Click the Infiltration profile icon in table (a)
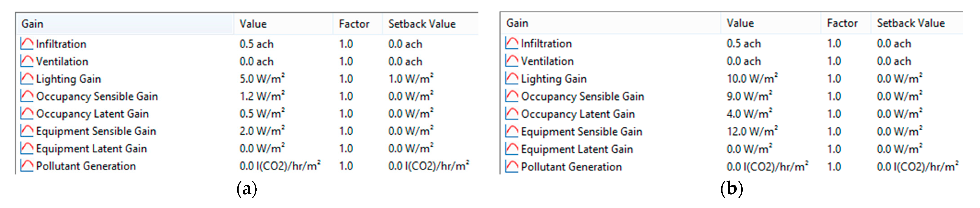This screenshot has width=980, height=208. click(x=27, y=44)
